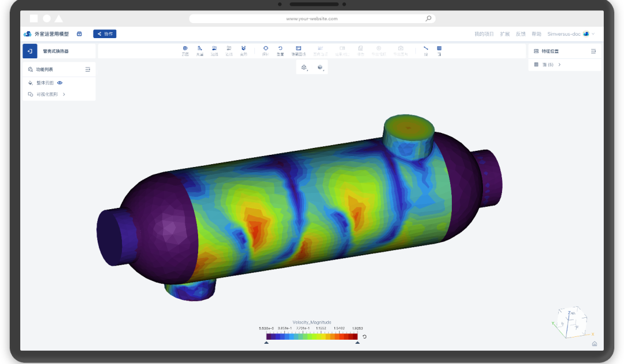624x364 pixels.
Task: Click the legend minimum slider handle
Action: tap(266, 343)
